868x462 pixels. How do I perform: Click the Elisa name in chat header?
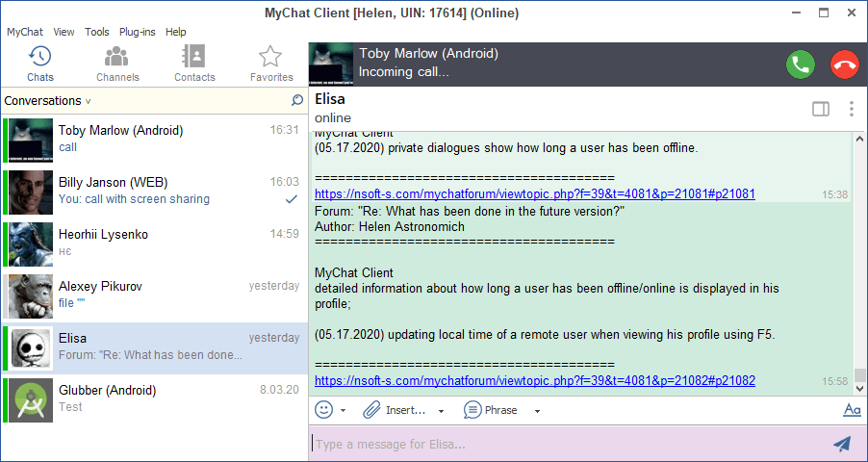click(x=330, y=99)
